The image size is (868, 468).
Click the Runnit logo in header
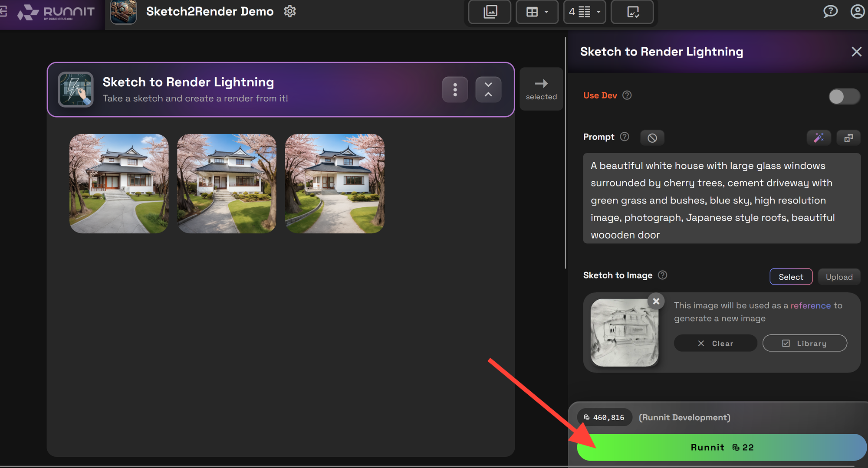coord(56,12)
